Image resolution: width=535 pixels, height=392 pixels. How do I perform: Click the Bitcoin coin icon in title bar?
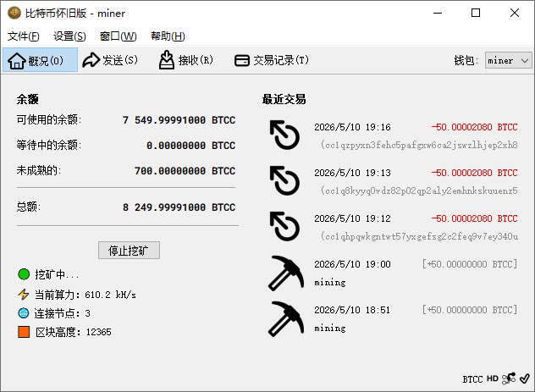[x=14, y=13]
